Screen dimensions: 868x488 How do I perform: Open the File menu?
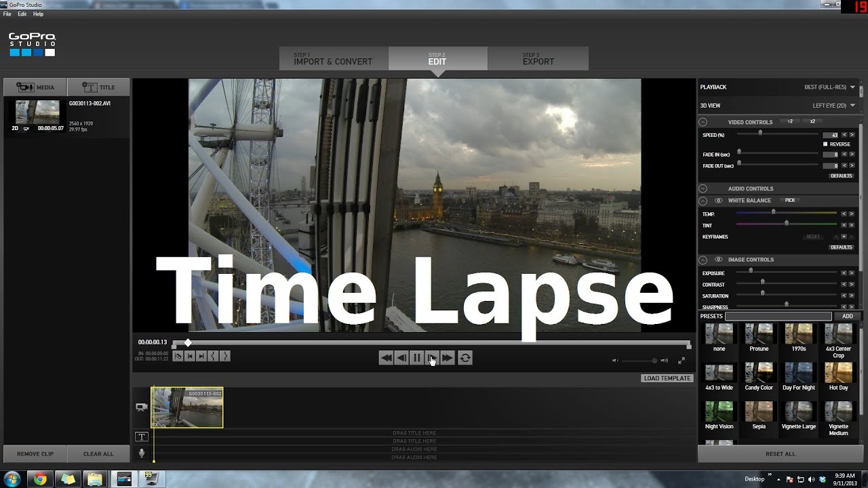[7, 14]
